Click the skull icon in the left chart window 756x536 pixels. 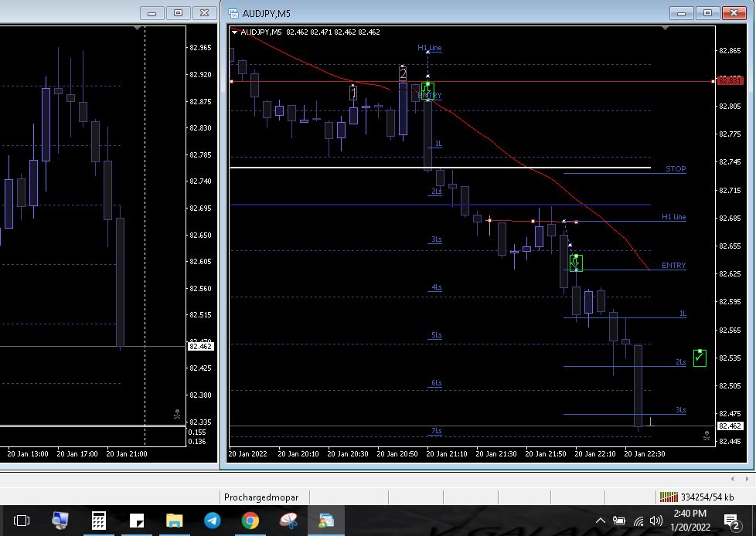coord(177,414)
